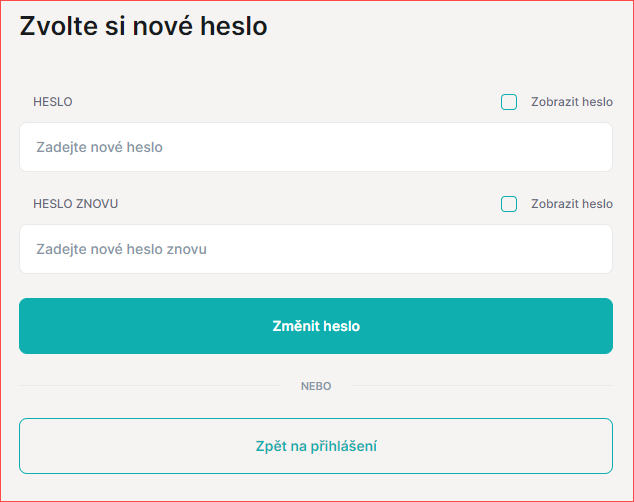Click the divider line left of NEBO

[150, 386]
